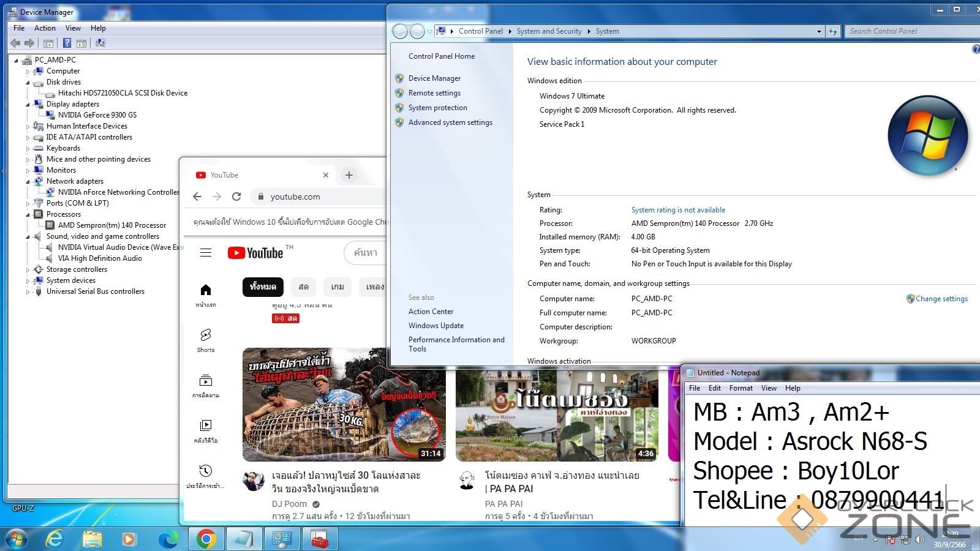Click Windows Start orb button

click(x=17, y=539)
